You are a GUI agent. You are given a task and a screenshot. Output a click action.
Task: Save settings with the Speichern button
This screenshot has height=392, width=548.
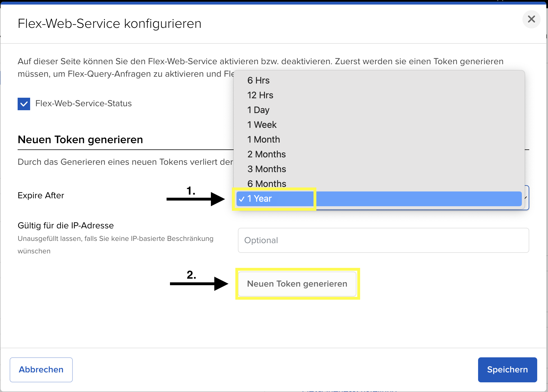click(507, 370)
